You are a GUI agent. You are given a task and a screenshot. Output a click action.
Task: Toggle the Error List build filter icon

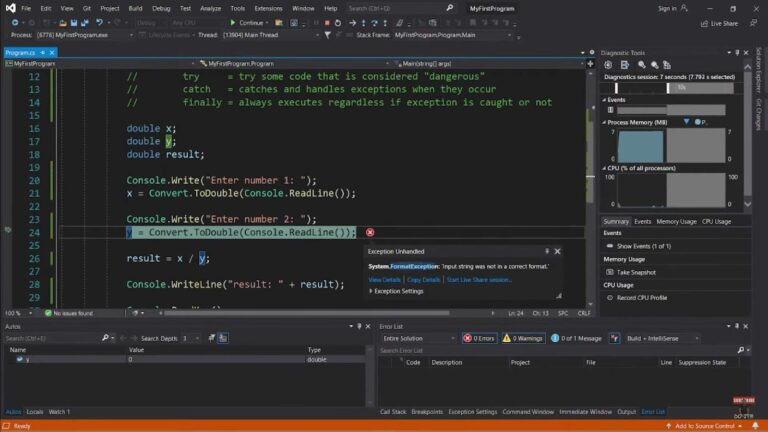(614, 338)
